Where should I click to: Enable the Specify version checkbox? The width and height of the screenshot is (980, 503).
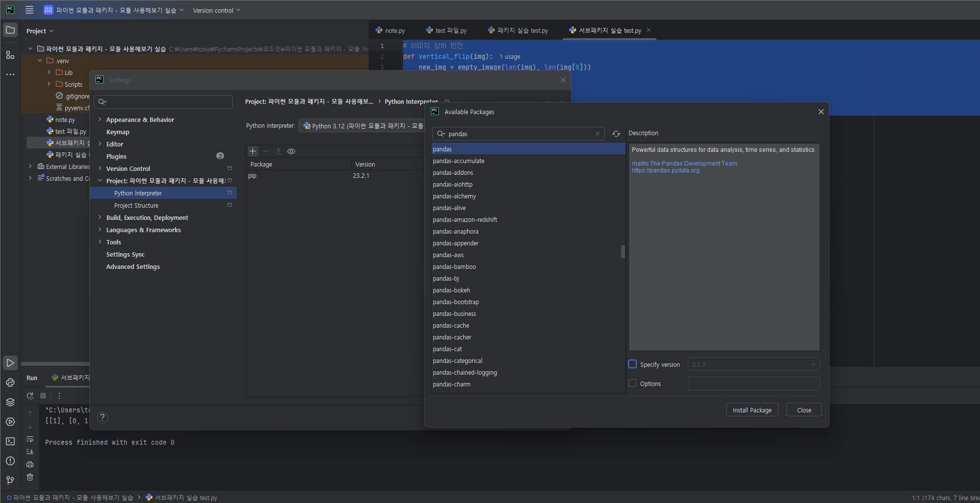pyautogui.click(x=632, y=364)
